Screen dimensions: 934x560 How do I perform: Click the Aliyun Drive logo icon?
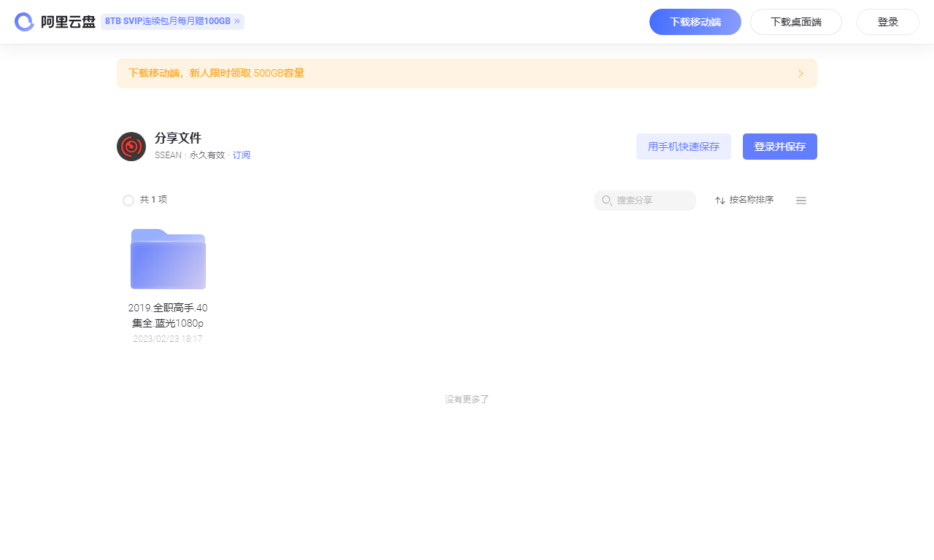click(25, 22)
